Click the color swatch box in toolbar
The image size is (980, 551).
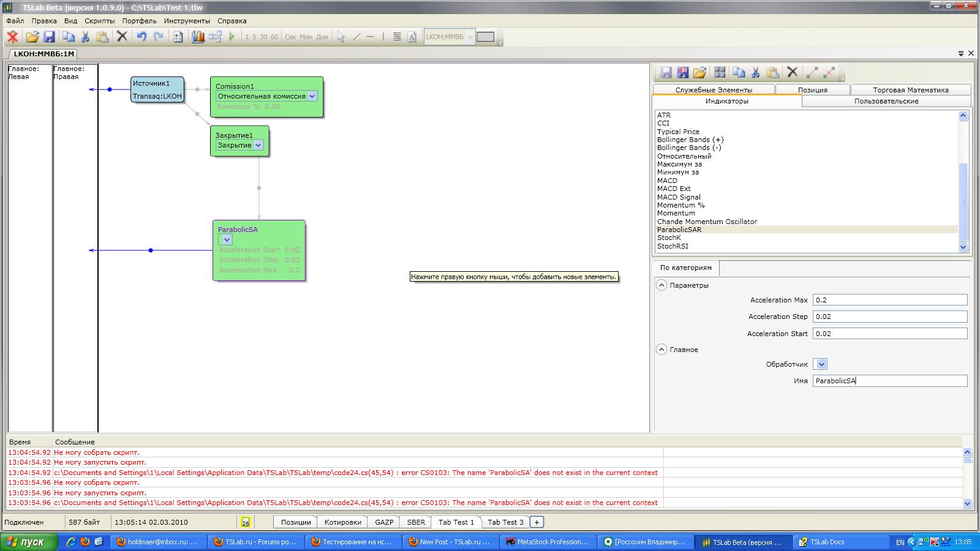(x=485, y=37)
